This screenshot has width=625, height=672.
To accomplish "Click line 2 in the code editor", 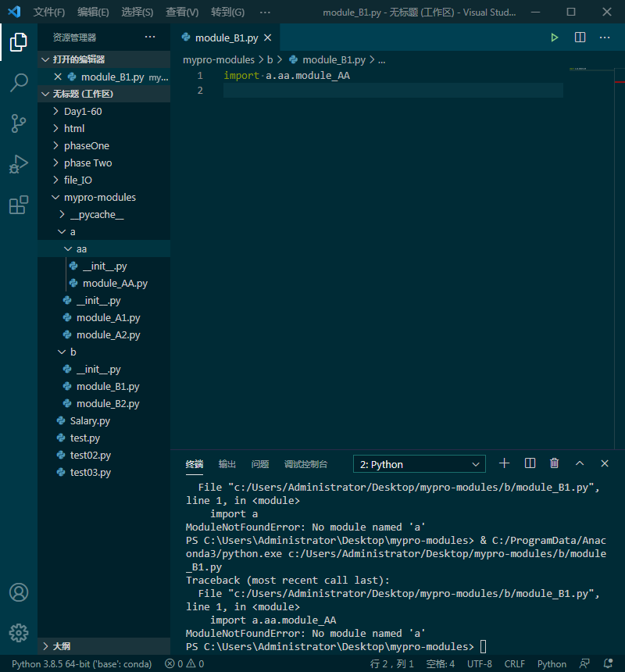I will [393, 91].
